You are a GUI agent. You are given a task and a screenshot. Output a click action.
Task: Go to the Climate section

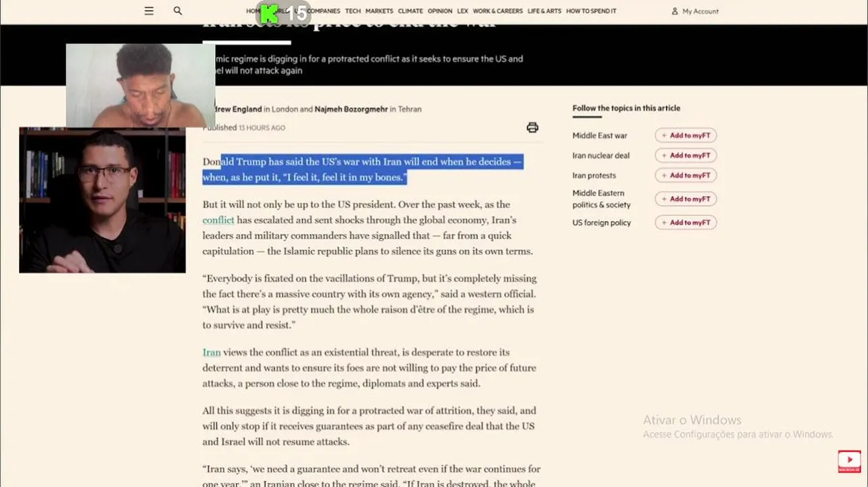(x=410, y=11)
